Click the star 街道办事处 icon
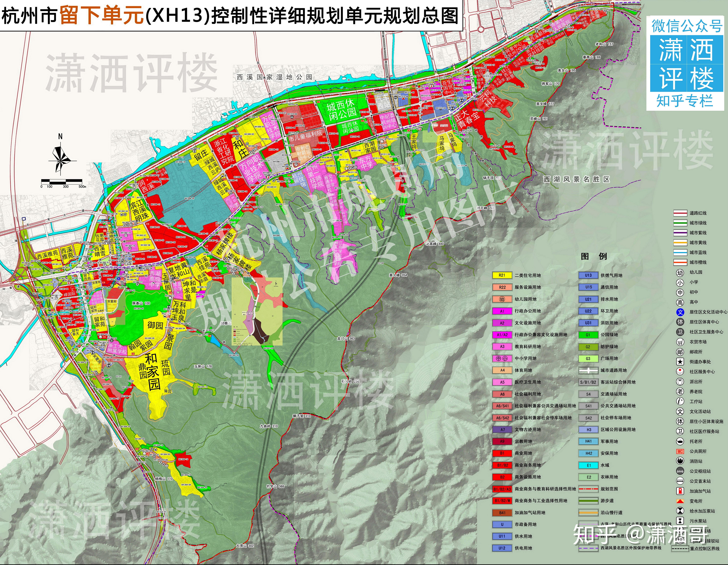 pyautogui.click(x=680, y=362)
